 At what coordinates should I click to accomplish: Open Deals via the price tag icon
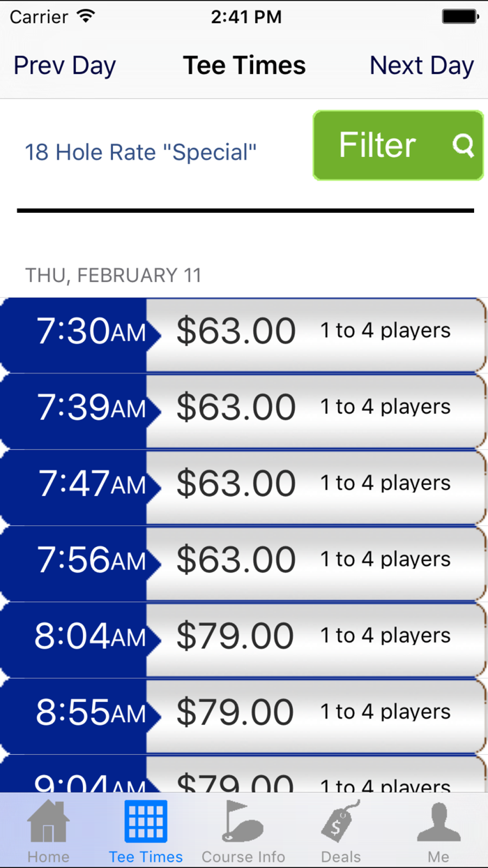(341, 823)
